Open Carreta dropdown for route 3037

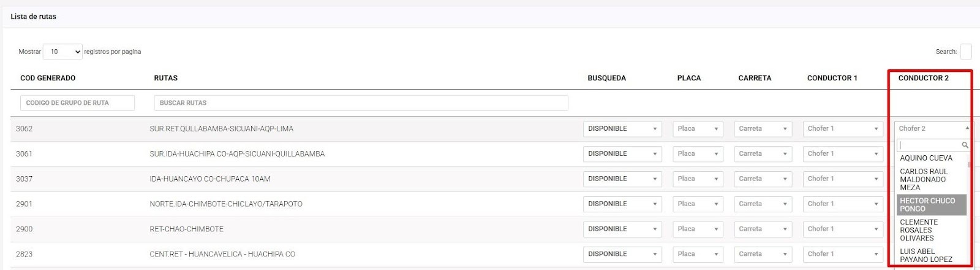tap(763, 179)
